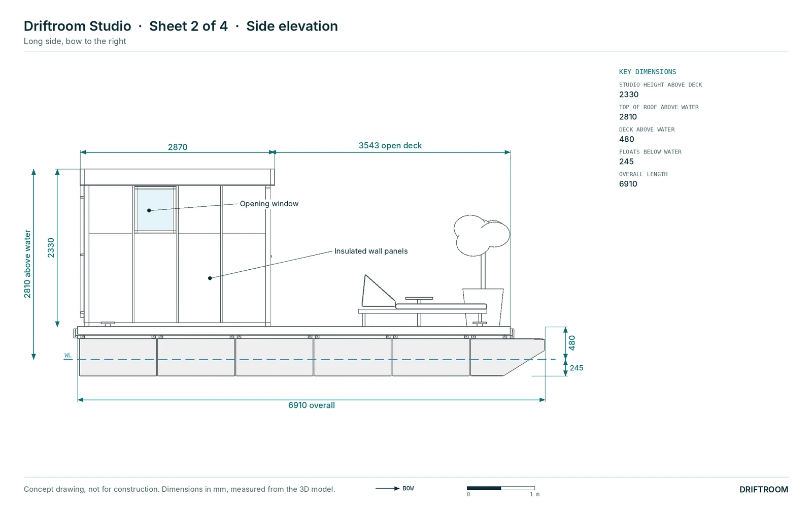The image size is (812, 508).
Task: Click the 'Driftroom Studio' title text
Action: tap(77, 26)
